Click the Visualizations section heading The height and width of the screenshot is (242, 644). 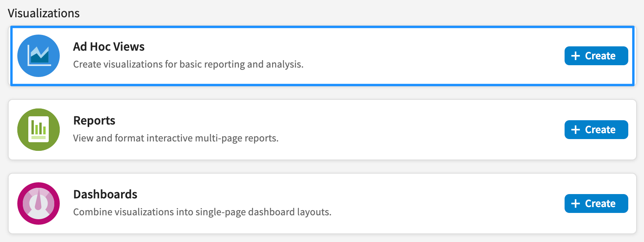click(44, 13)
